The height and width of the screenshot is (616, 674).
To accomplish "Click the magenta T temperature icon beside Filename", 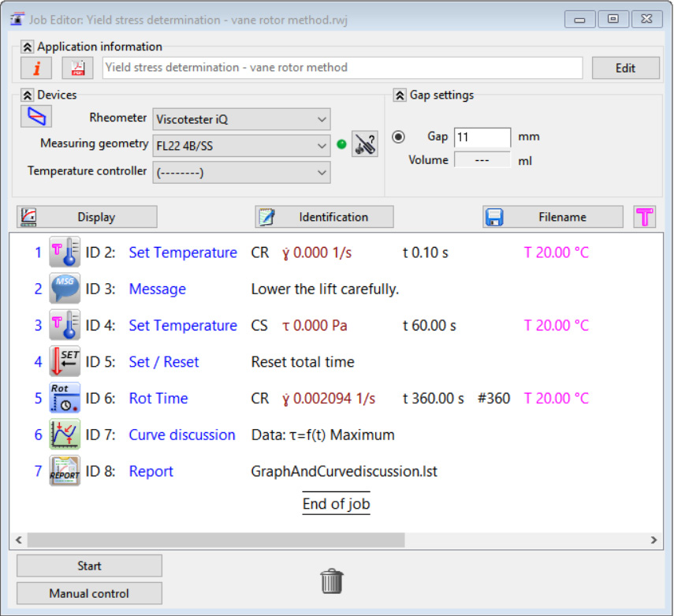I will (644, 217).
